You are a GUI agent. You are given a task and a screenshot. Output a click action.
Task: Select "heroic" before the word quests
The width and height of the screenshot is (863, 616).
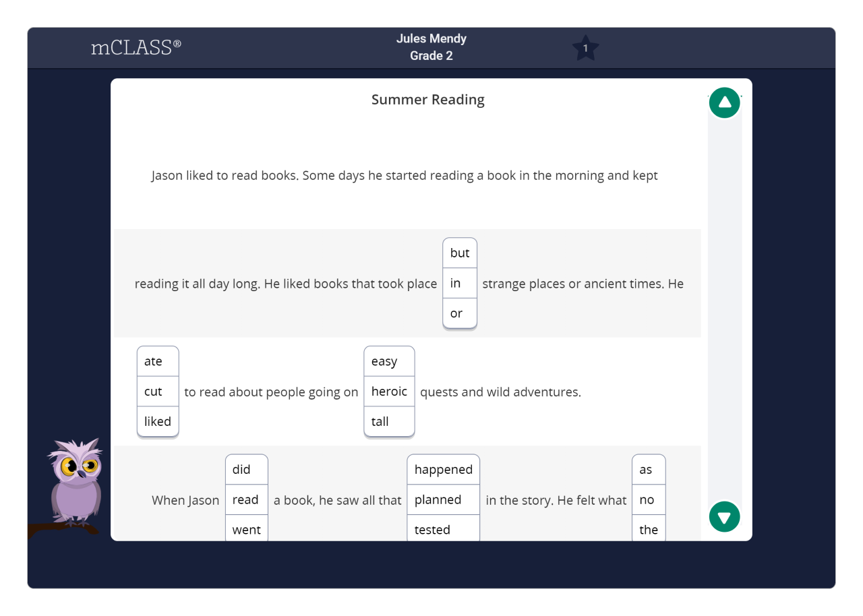[x=389, y=392]
